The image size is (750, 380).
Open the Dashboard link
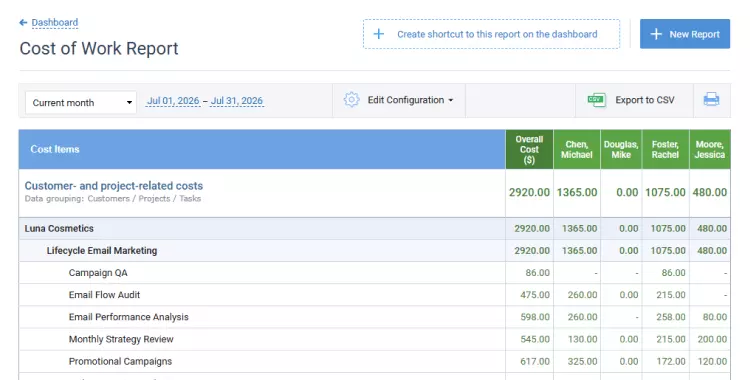[x=55, y=22]
